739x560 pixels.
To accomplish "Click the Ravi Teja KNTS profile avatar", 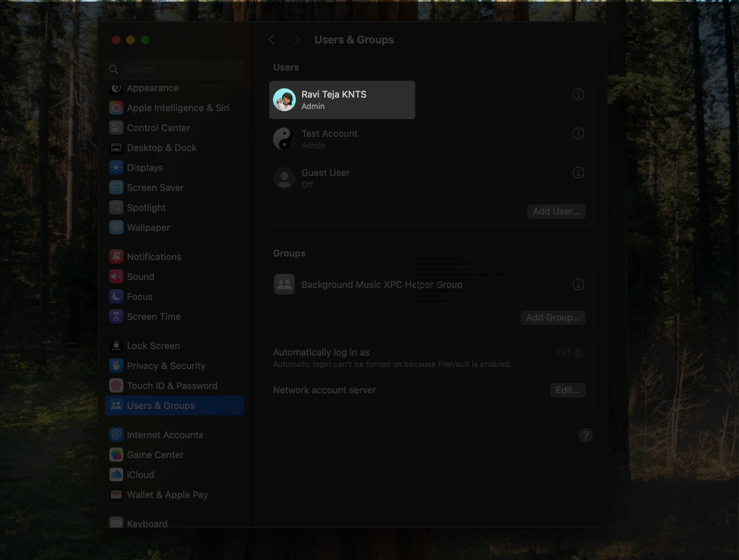I will [x=284, y=99].
